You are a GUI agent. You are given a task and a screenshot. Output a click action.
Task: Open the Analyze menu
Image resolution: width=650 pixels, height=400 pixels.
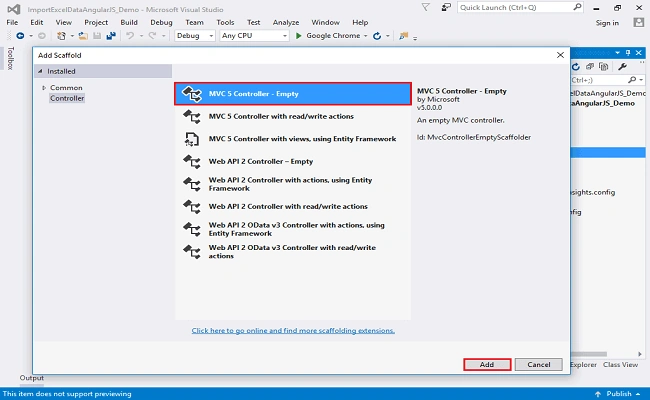[x=286, y=22]
